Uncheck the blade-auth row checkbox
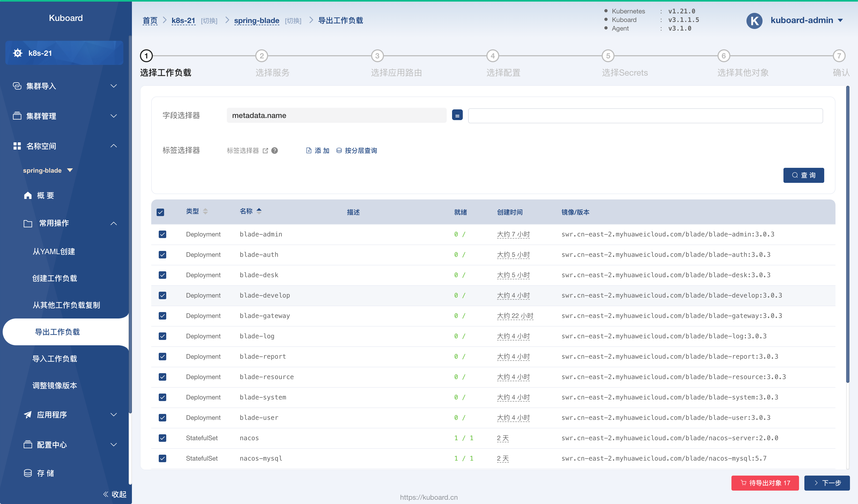 pyautogui.click(x=162, y=255)
